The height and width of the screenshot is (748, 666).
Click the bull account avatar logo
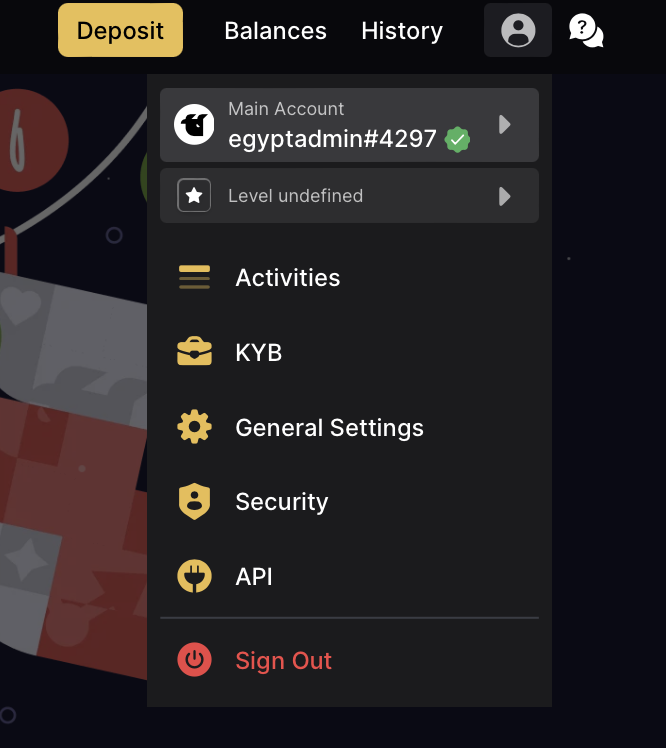[x=194, y=125]
